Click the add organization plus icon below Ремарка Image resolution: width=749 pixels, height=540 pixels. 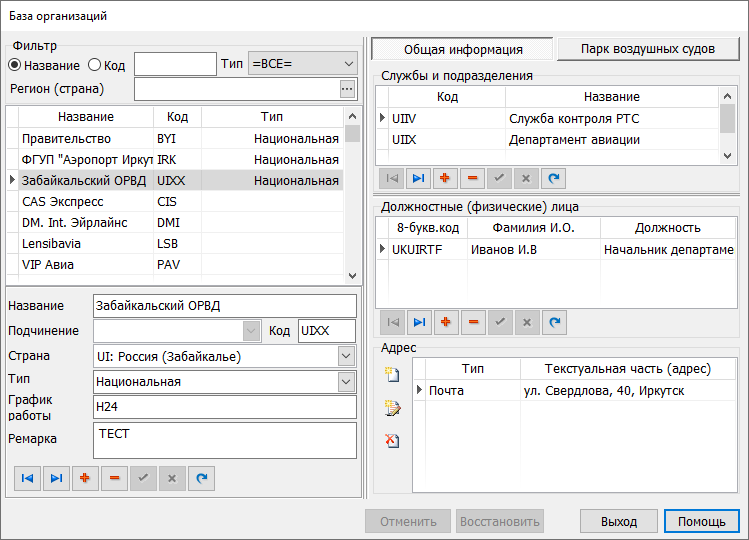click(x=86, y=479)
